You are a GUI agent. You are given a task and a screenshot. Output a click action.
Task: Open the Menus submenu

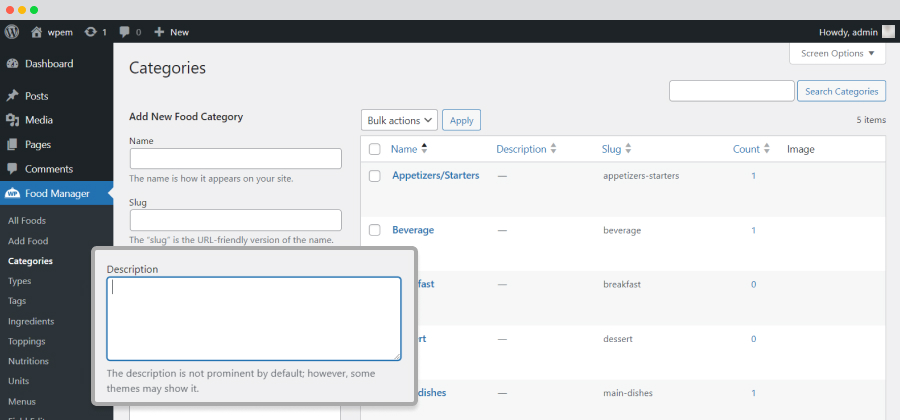click(22, 402)
